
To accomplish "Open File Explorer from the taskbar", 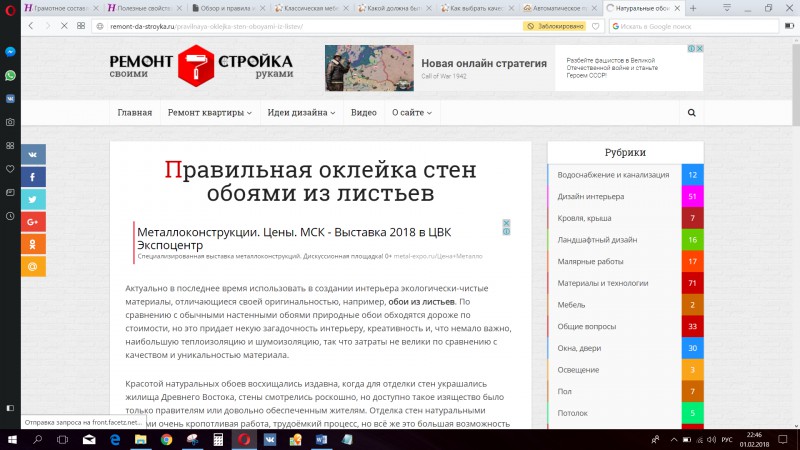I will click(140, 439).
